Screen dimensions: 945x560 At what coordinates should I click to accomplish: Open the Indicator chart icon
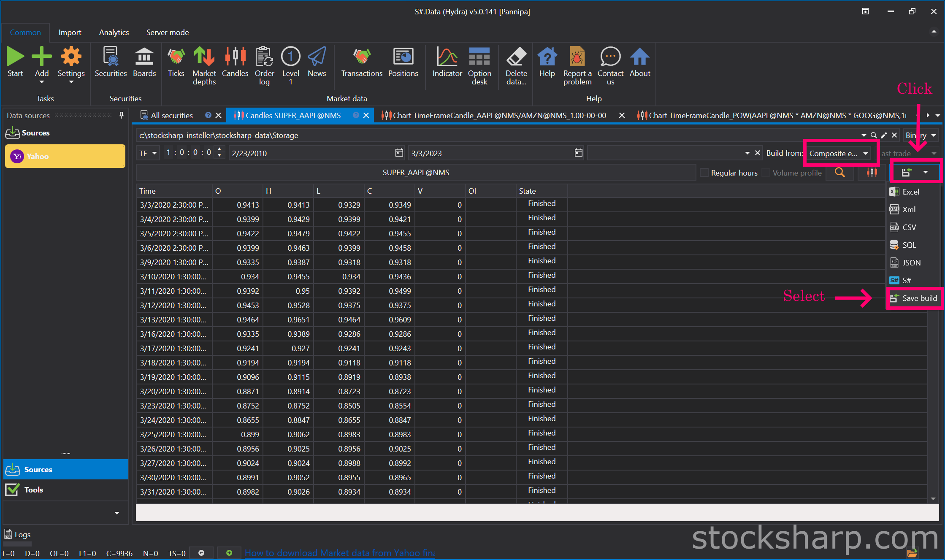pyautogui.click(x=447, y=57)
